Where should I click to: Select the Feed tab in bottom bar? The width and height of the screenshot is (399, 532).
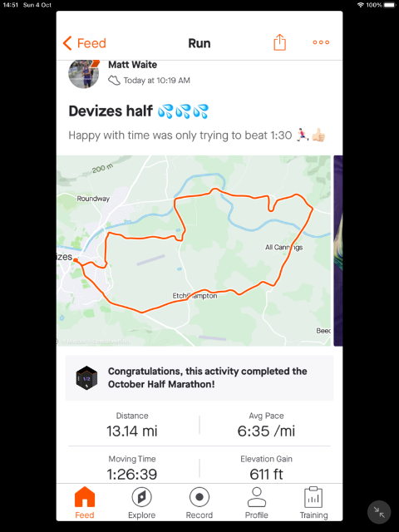click(x=85, y=503)
